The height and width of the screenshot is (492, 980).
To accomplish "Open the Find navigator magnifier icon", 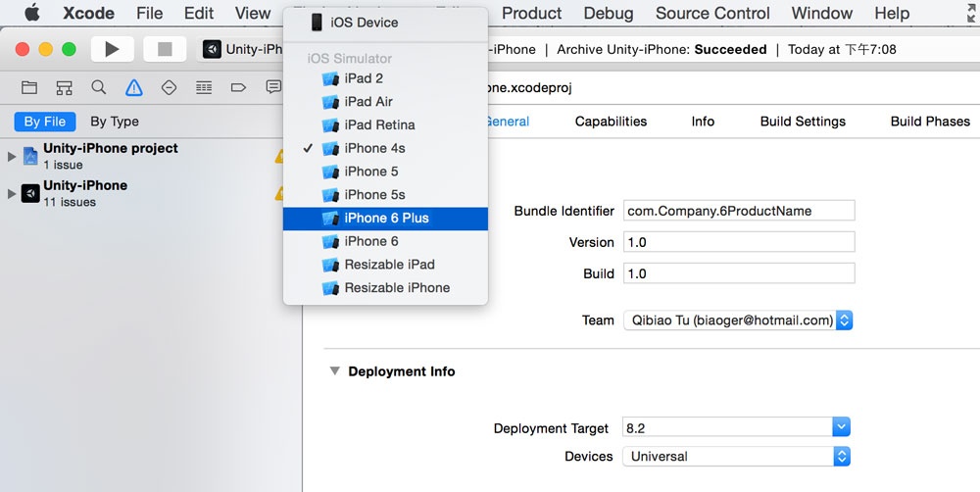I will pyautogui.click(x=99, y=87).
